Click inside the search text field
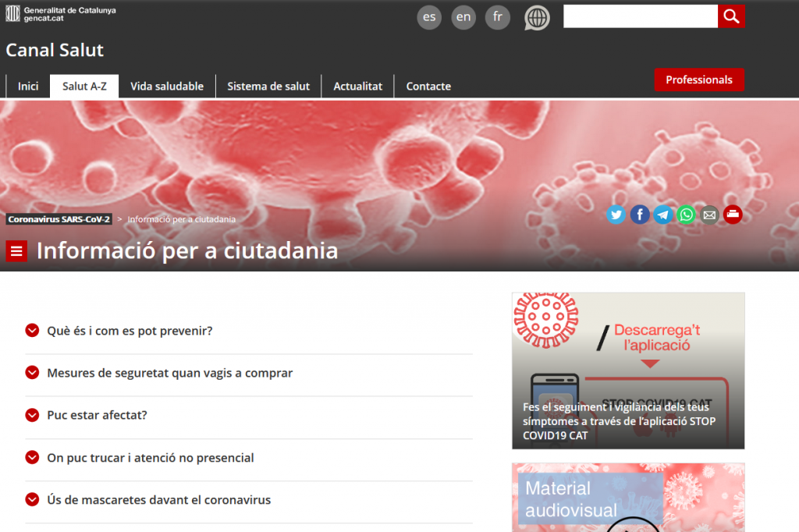The image size is (799, 532). coord(640,16)
